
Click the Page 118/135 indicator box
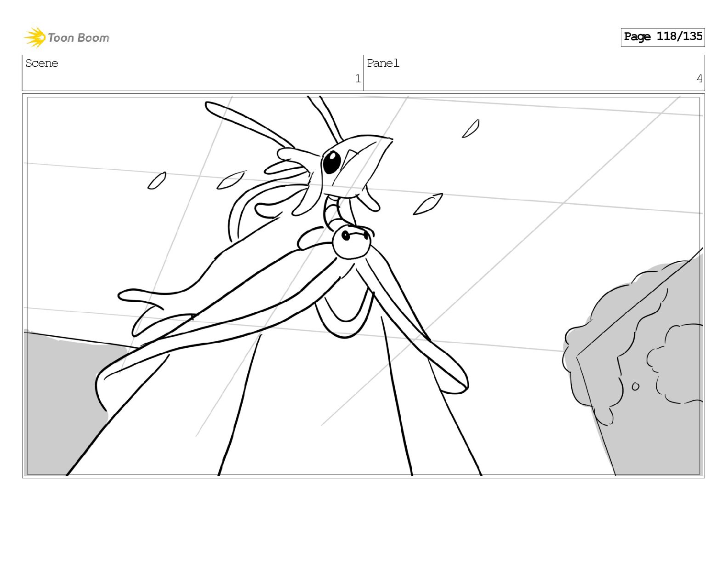(662, 37)
